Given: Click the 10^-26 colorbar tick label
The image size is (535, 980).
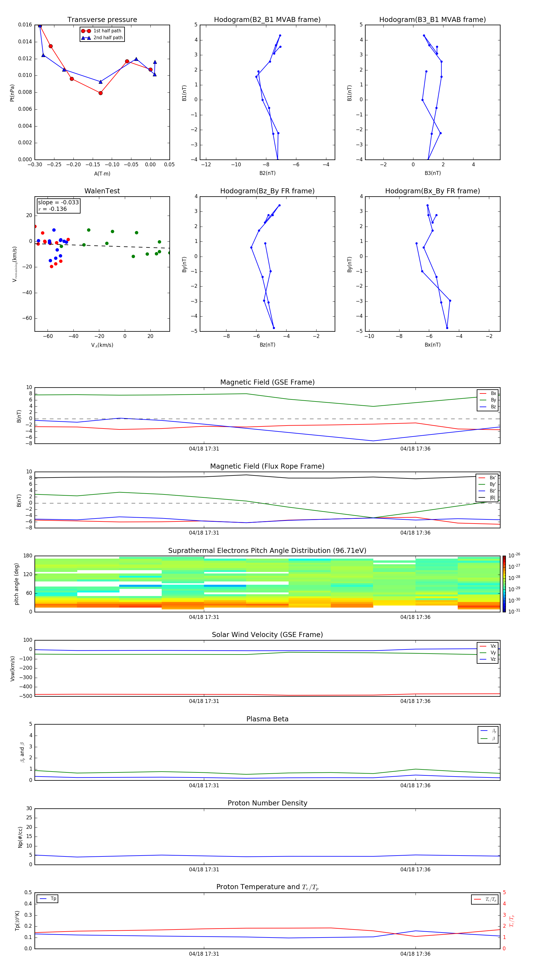Looking at the screenshot, I should click(514, 555).
